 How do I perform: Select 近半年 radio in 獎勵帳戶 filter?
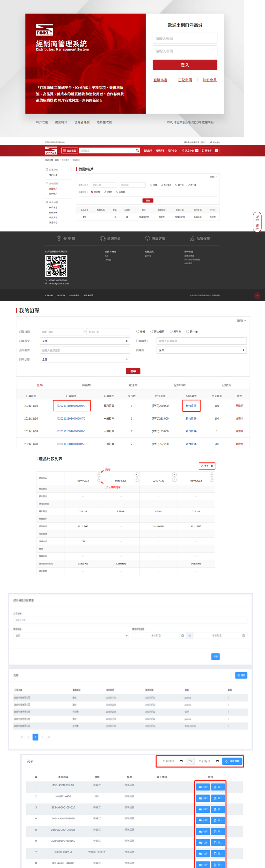(x=176, y=185)
